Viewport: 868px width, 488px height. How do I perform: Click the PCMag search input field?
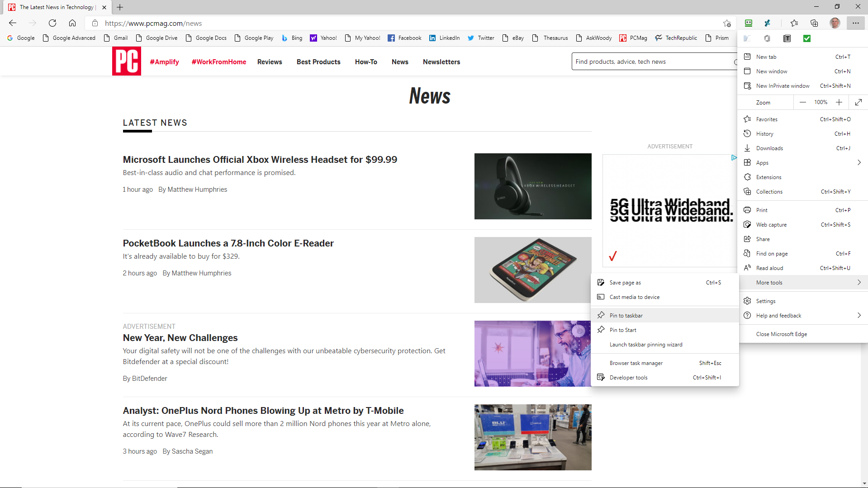[654, 62]
